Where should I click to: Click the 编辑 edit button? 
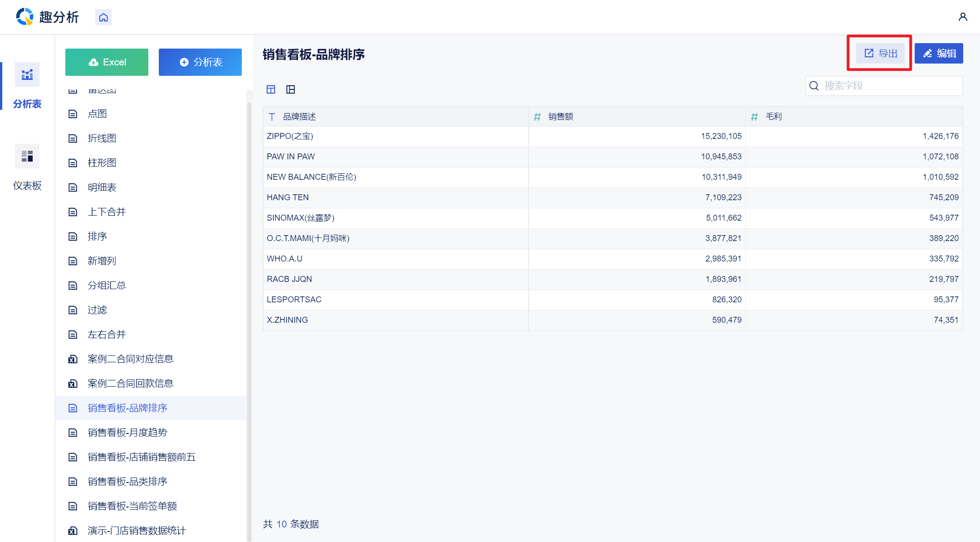point(939,54)
